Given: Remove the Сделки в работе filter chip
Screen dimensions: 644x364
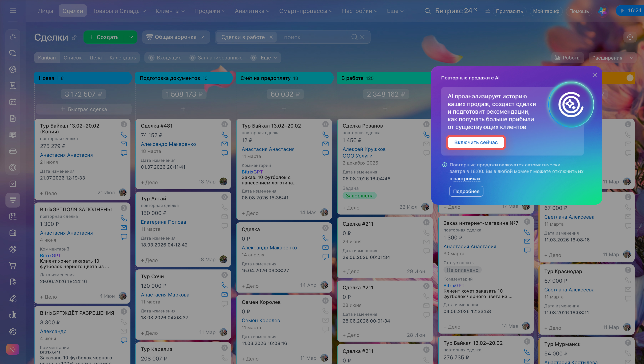Looking at the screenshot, I should [271, 37].
